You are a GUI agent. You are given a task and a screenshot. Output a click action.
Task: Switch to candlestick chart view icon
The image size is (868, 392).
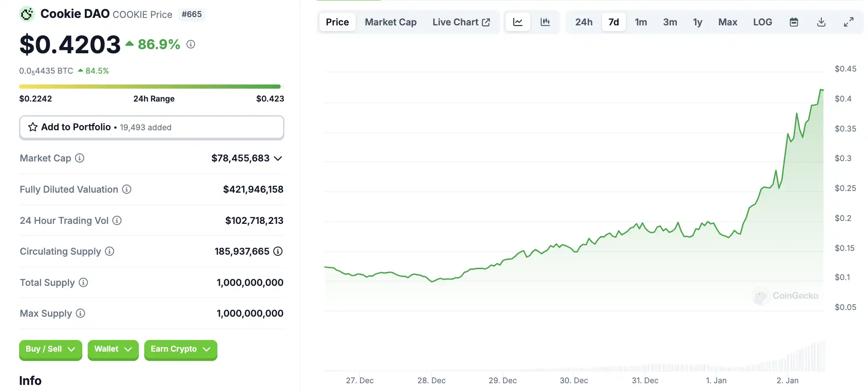[x=545, y=22]
